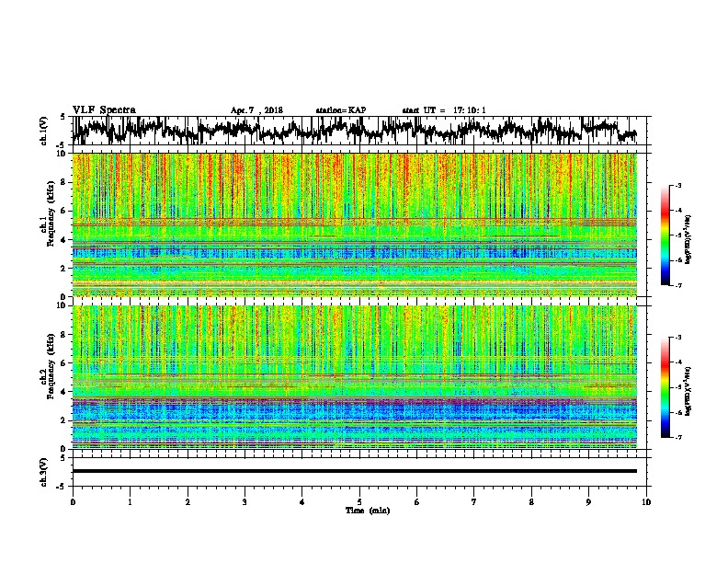Click the 'ch.3(V)' axis label
The image size is (728, 563).
click(43, 472)
